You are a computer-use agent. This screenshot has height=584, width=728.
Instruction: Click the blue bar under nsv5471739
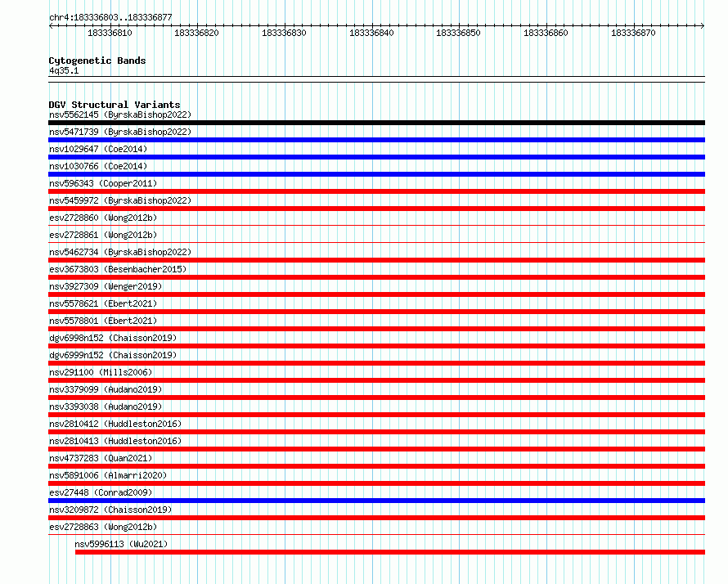[x=376, y=140]
